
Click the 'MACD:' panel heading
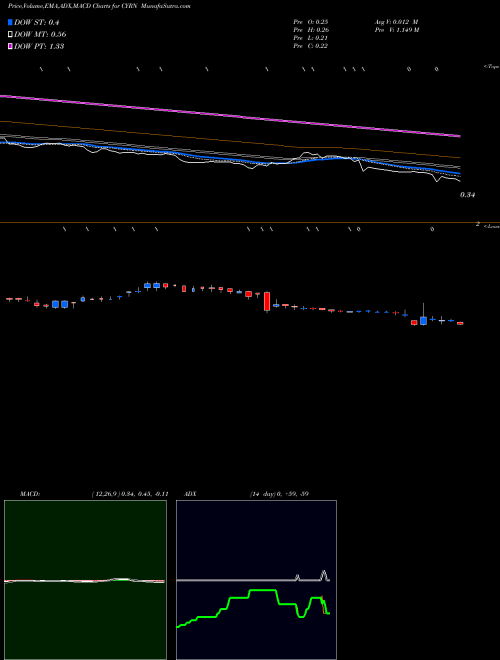pyautogui.click(x=30, y=494)
